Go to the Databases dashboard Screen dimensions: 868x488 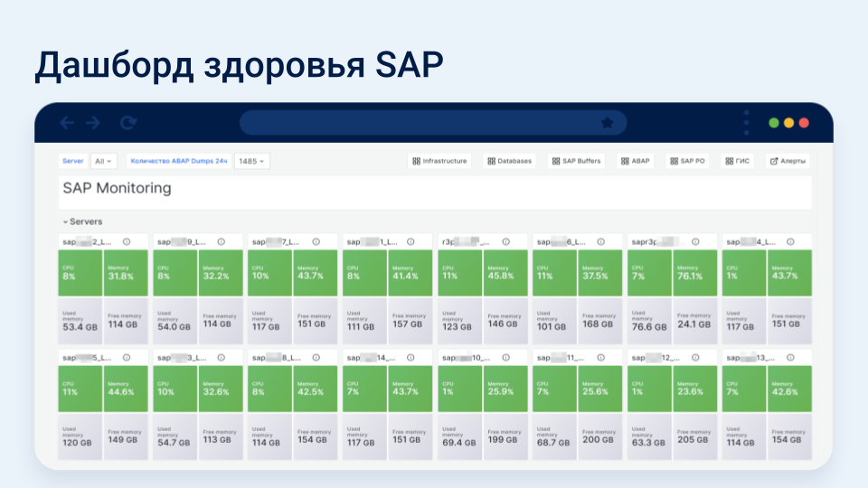510,161
